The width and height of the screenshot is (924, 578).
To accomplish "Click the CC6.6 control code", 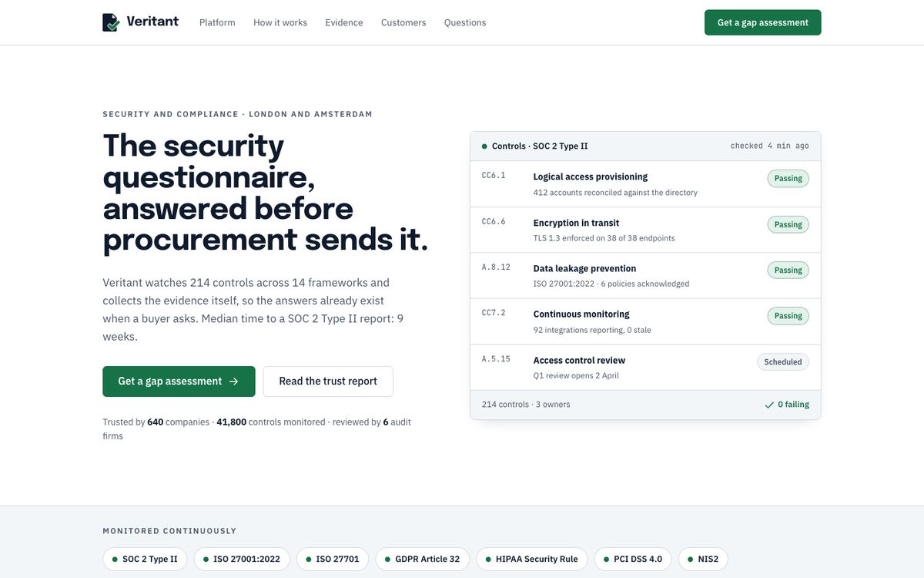I will [x=494, y=221].
